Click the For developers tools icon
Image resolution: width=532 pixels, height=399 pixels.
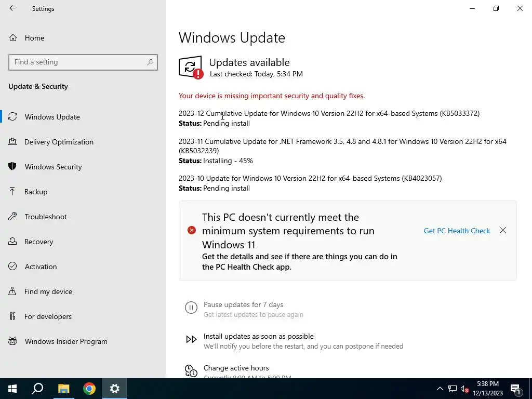pyautogui.click(x=12, y=316)
